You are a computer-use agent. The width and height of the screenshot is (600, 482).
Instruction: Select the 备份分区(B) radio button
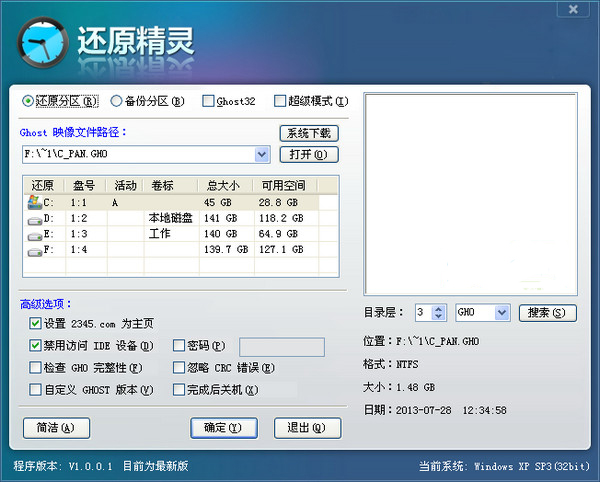click(x=116, y=101)
